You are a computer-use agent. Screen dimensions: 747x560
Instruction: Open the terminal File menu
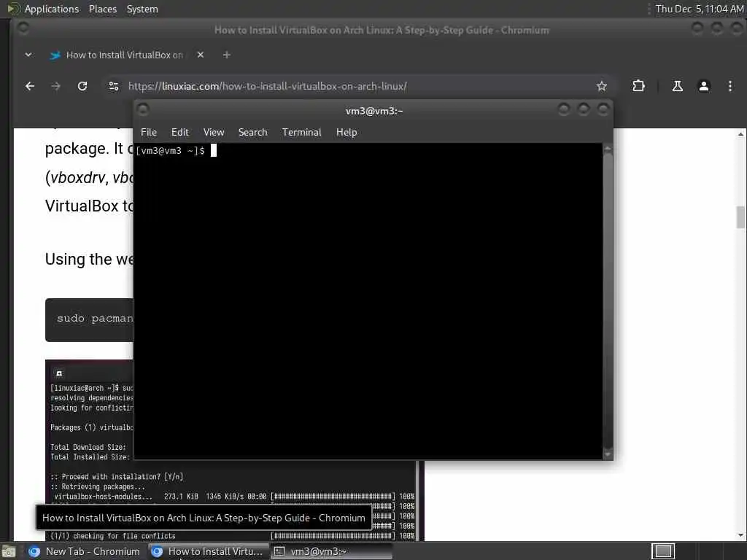coord(149,133)
